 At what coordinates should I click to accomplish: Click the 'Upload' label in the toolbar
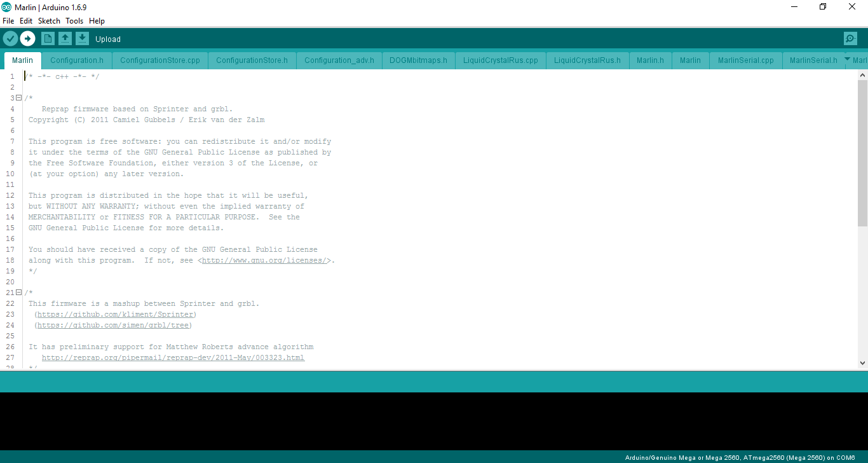108,39
